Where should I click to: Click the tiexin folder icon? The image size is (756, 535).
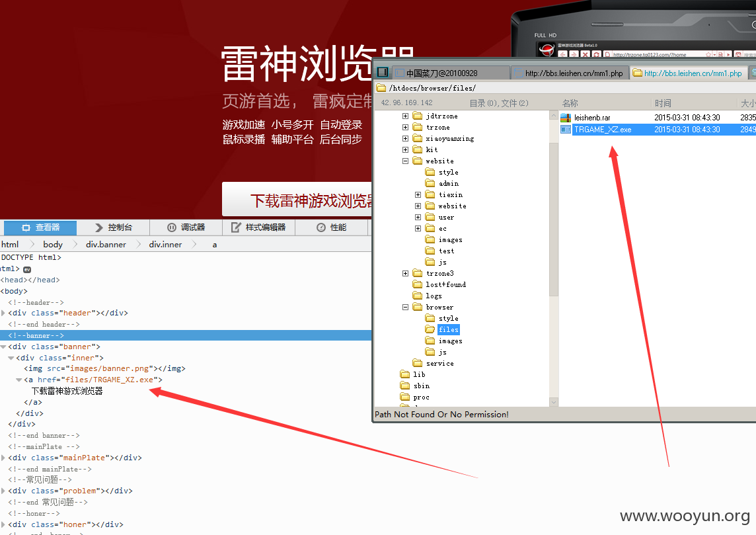[x=430, y=194]
